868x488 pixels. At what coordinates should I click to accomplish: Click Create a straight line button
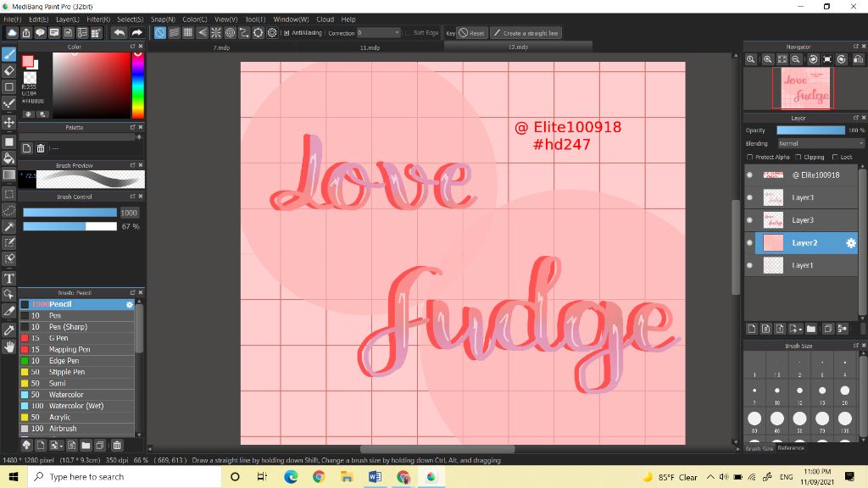click(x=526, y=33)
